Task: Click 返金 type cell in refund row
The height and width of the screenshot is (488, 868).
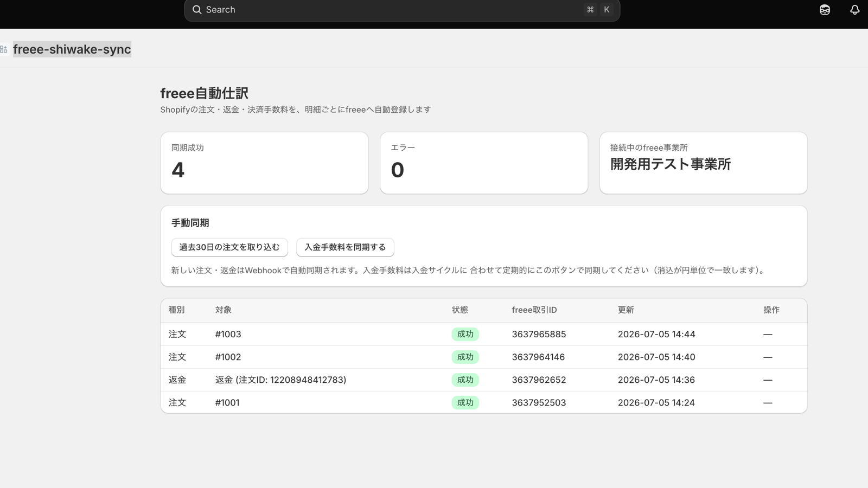Action: 177,380
